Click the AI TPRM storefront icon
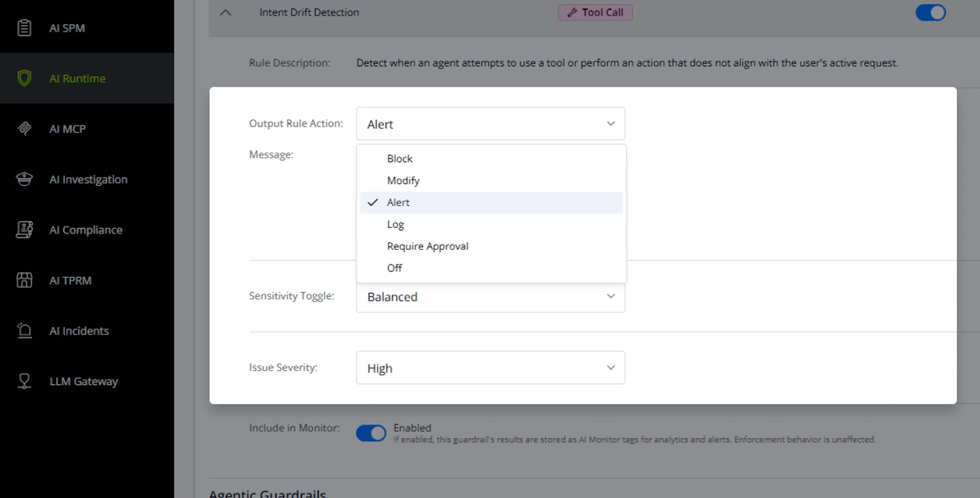Viewport: 980px width, 498px height. coord(24,280)
